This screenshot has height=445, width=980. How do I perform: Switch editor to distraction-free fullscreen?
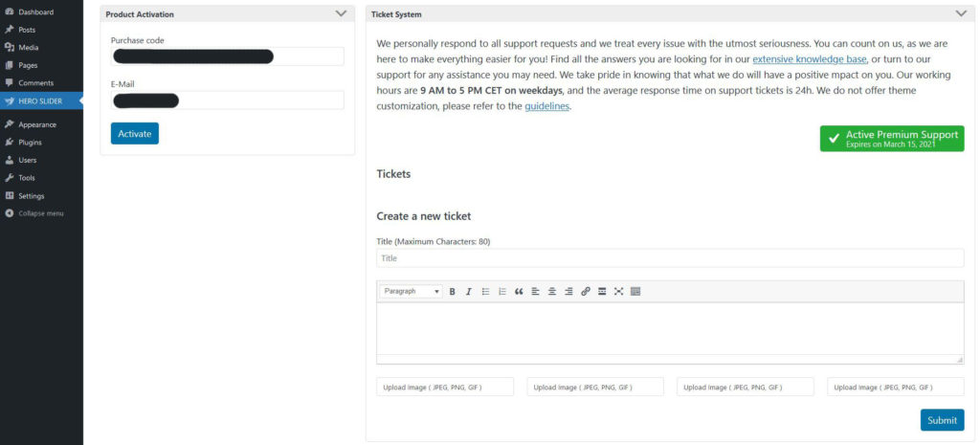point(619,291)
